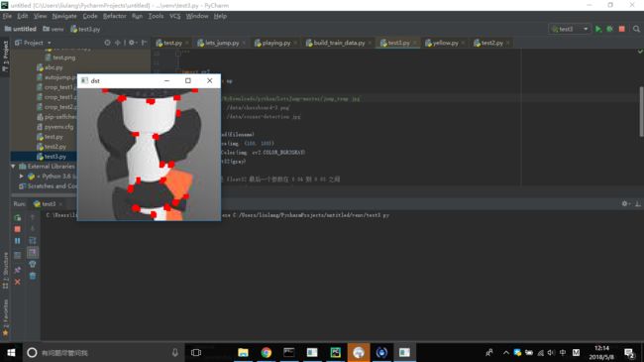Image resolution: width=644 pixels, height=362 pixels.
Task: Launch Chrome from the taskbar
Action: click(x=267, y=352)
